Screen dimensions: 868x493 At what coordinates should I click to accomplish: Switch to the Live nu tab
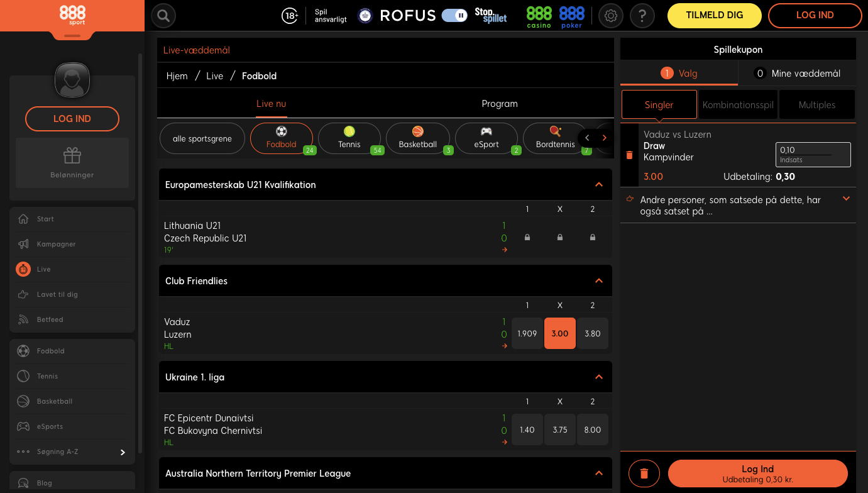pyautogui.click(x=272, y=104)
